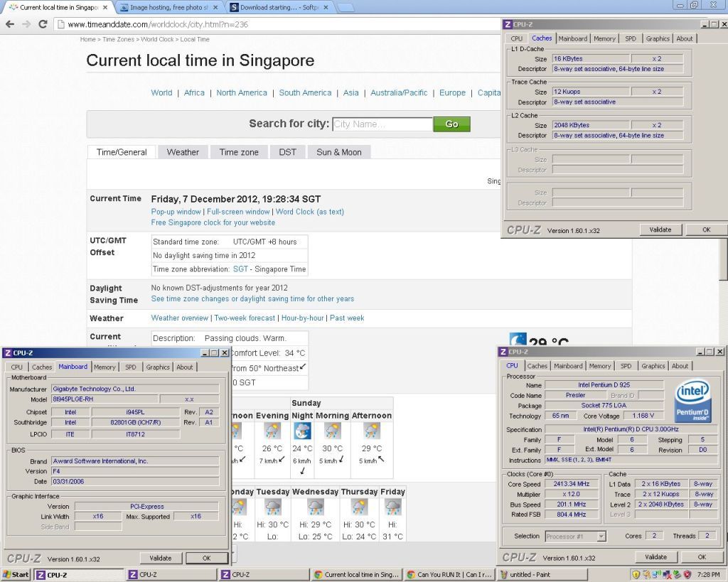Click Wednesday forecast weather icon
Screen dimensions: 728x582
(315, 507)
